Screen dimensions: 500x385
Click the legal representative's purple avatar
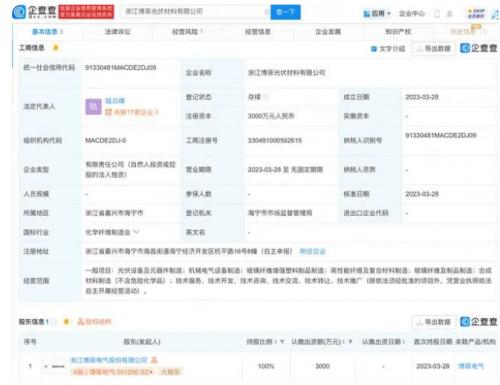(x=93, y=107)
